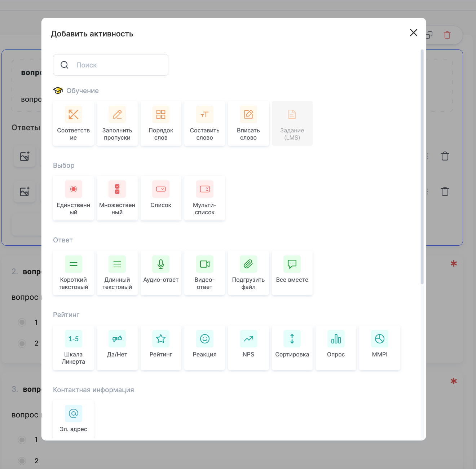Image resolution: width=476 pixels, height=469 pixels.
Task: Select the Подгрузить файл paperclip option
Action: click(248, 273)
